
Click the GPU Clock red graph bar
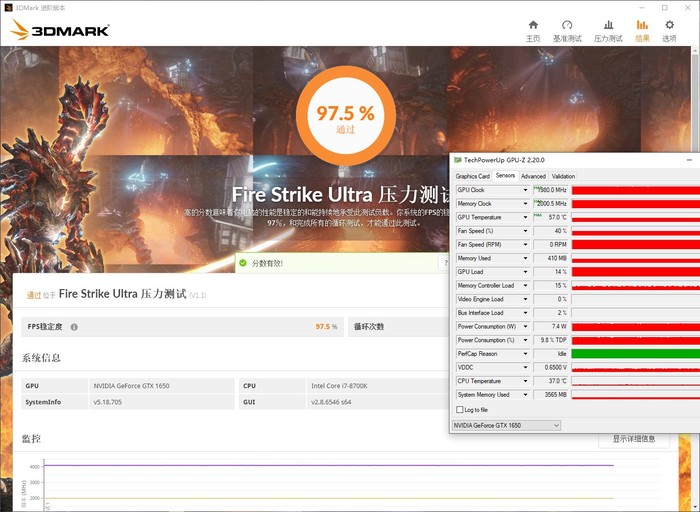coord(636,190)
